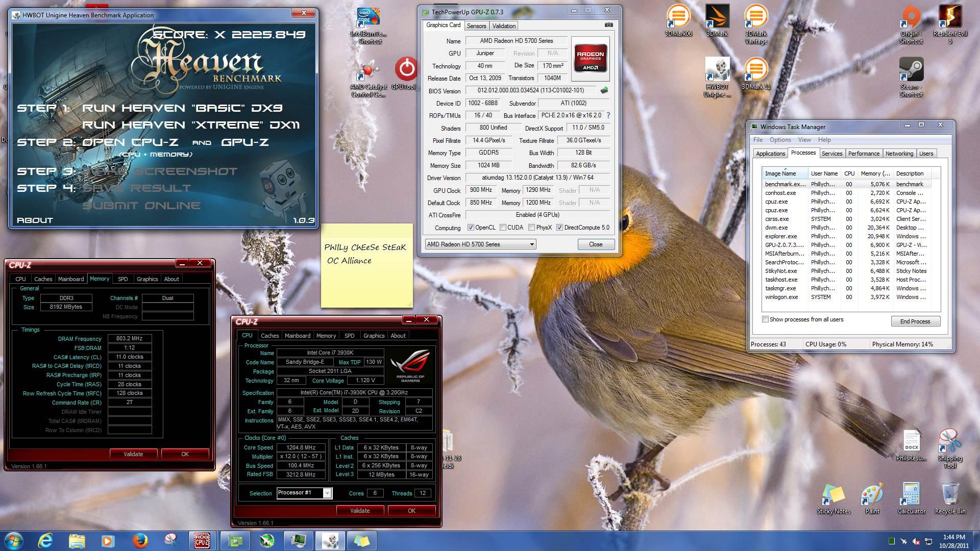
Task: Open the 3DMark11 desktop shortcut
Action: [756, 73]
